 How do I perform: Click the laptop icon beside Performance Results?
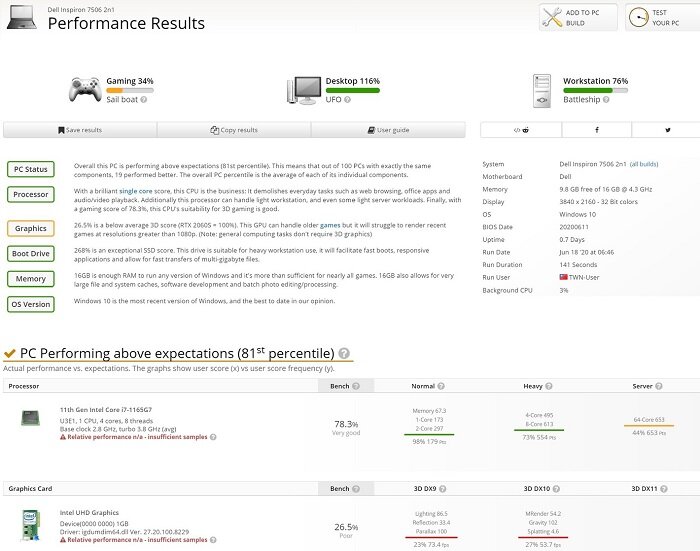(21, 17)
